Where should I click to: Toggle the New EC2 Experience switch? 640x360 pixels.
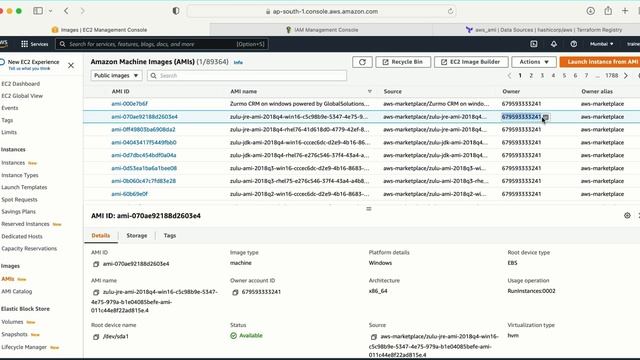[2, 62]
